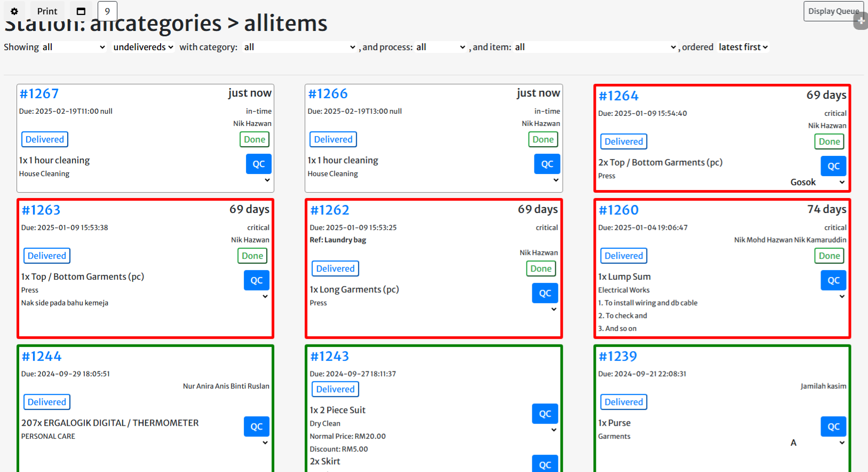Select 'Jamilah kasim' customer name
Viewport: 868px width, 472px height.
click(823, 387)
